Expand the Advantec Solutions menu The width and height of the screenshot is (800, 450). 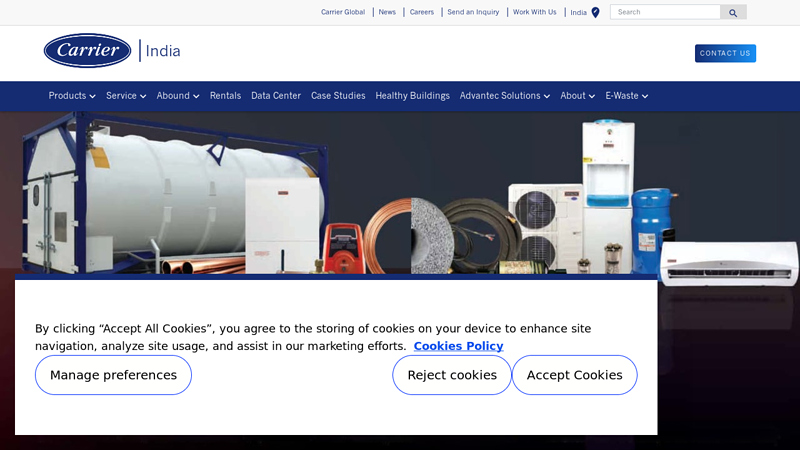[505, 96]
